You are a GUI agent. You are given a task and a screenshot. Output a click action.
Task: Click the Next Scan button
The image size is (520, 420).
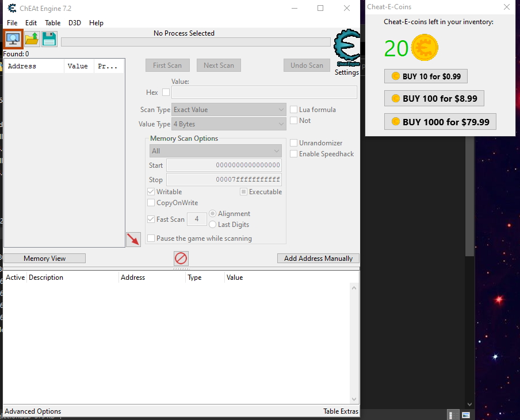pos(219,65)
